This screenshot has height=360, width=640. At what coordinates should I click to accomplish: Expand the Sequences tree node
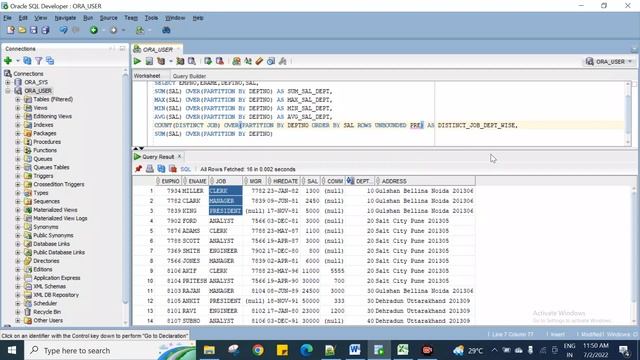pos(18,202)
